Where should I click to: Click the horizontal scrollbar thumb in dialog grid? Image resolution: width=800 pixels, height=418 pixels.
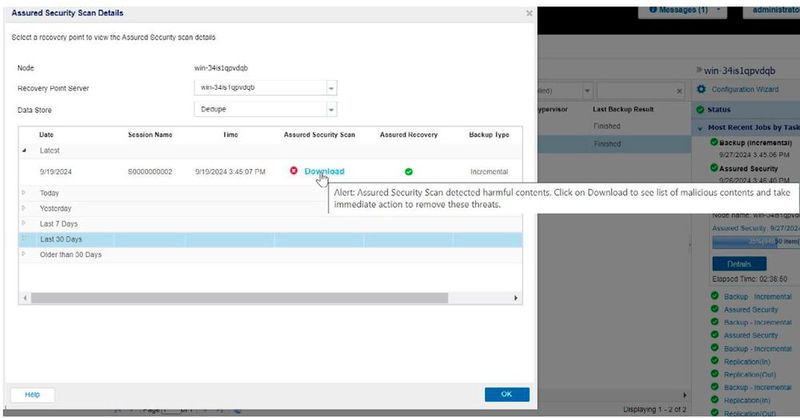pyautogui.click(x=239, y=298)
